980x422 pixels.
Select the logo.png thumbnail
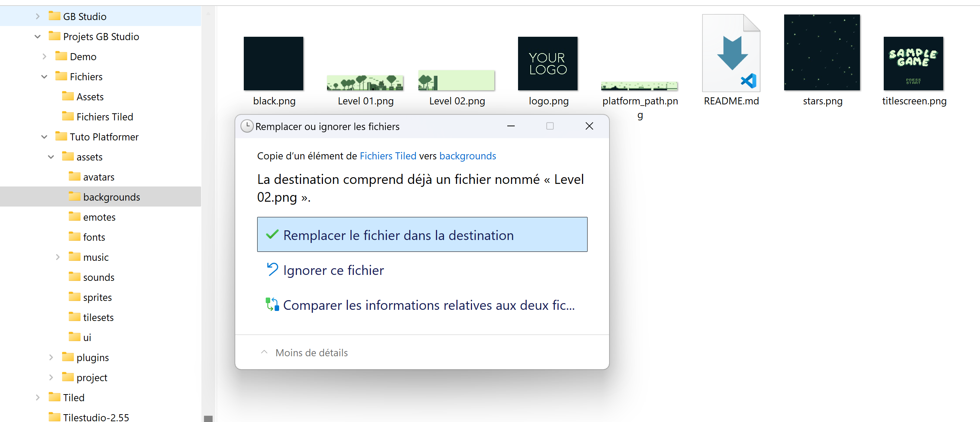coord(547,64)
